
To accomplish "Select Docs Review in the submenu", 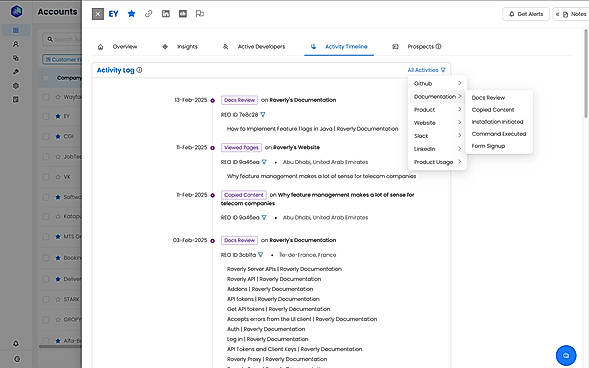I will [488, 98].
